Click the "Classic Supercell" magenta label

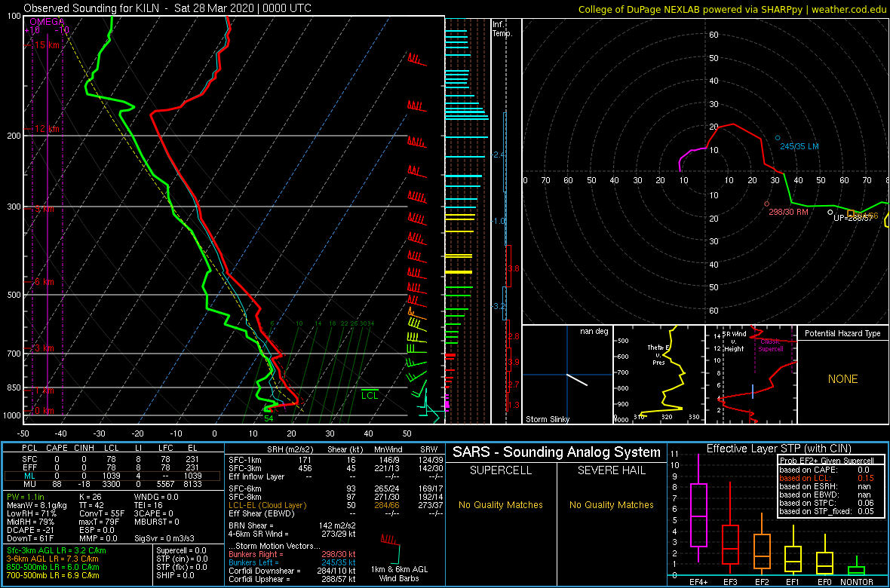click(772, 345)
